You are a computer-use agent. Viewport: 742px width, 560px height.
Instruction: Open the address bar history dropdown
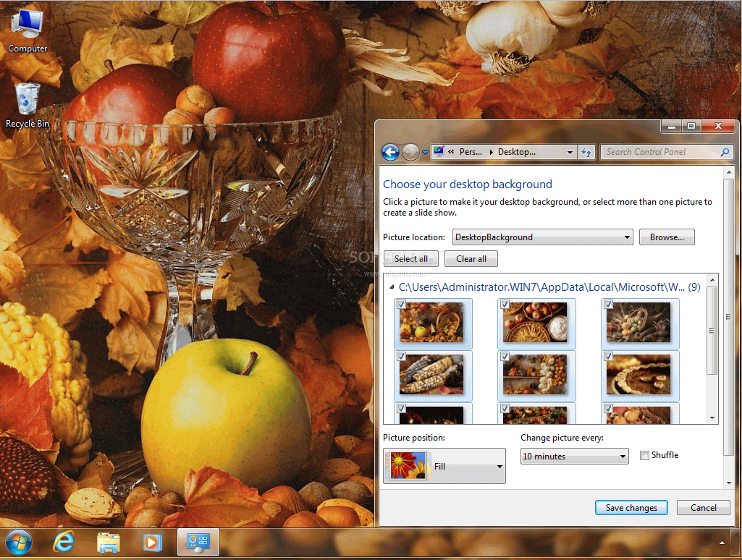coord(570,152)
